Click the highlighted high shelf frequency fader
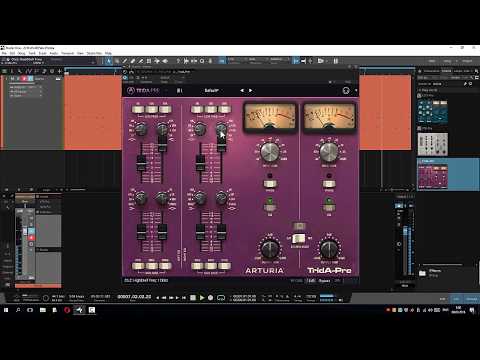Screen dimensions: 480x360 221,143
